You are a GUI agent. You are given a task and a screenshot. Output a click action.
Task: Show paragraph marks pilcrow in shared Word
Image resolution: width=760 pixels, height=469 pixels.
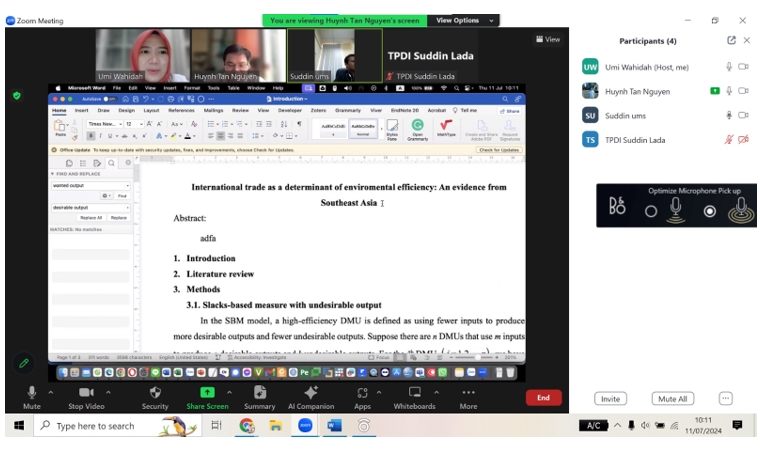(299, 124)
